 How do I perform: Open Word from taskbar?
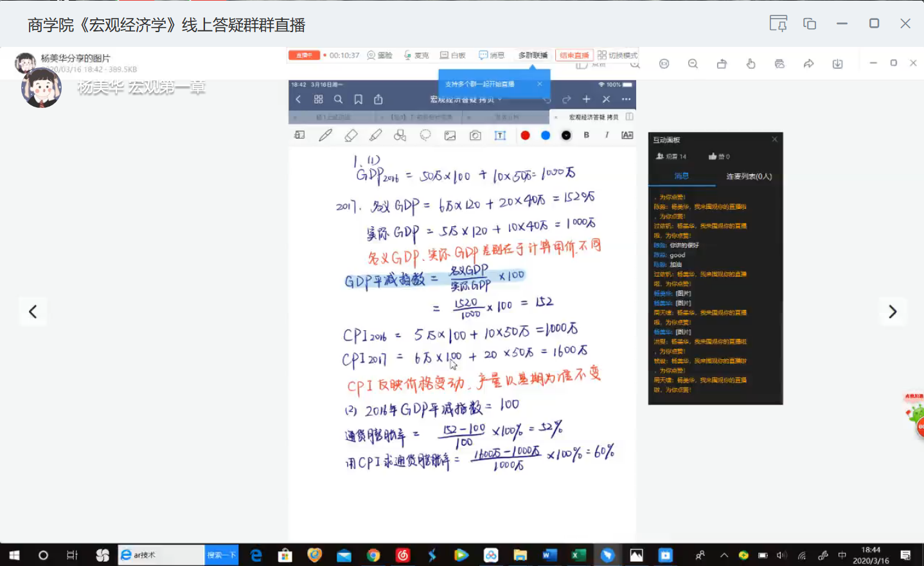click(x=549, y=555)
